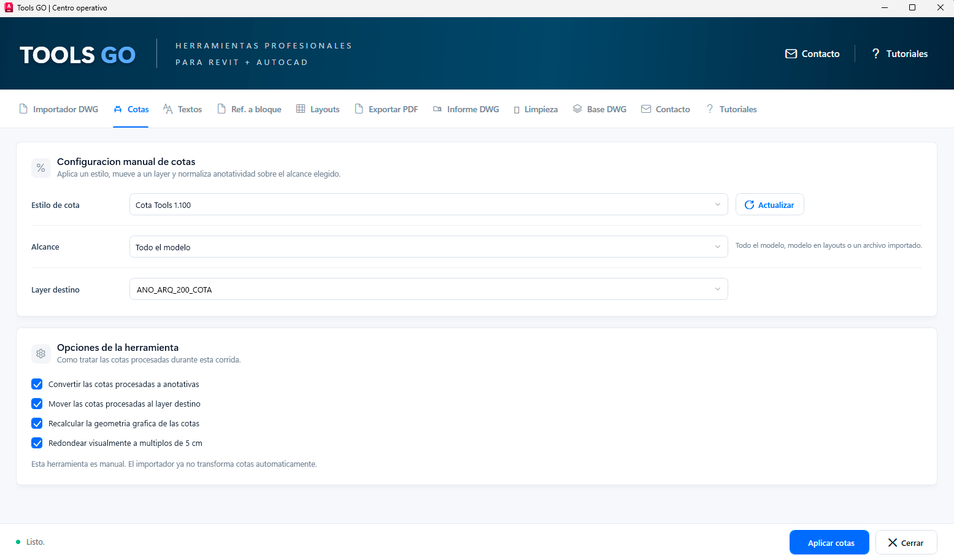Click the 'Aplica un estilo, mueve a un layer' subtitle
954x560 pixels.
[x=199, y=174]
